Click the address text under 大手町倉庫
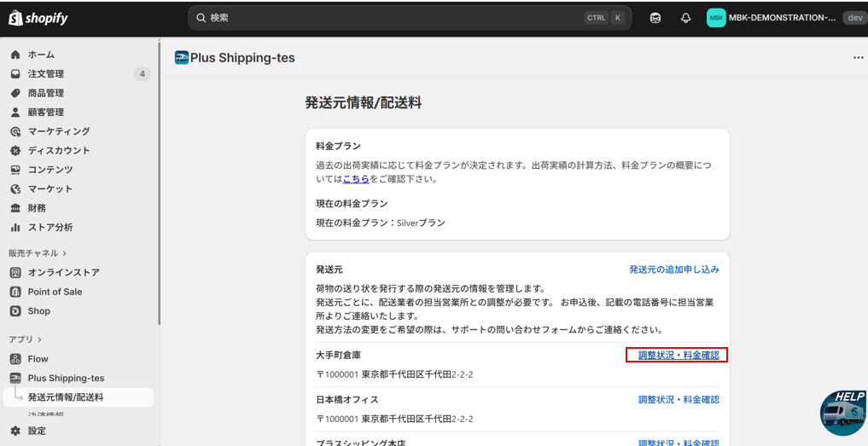 click(394, 374)
